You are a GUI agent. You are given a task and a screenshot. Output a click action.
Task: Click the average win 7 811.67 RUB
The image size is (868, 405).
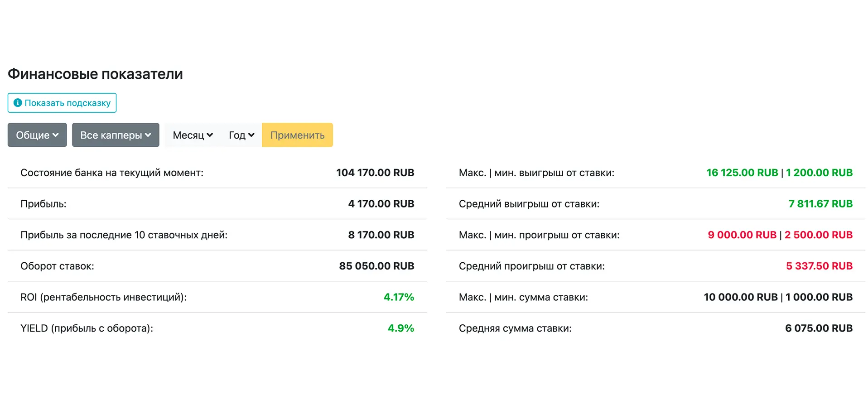[x=820, y=204]
